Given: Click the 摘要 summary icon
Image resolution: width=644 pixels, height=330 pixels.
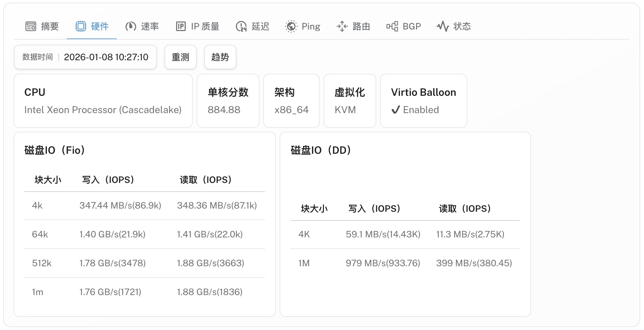Looking at the screenshot, I should tap(30, 27).
